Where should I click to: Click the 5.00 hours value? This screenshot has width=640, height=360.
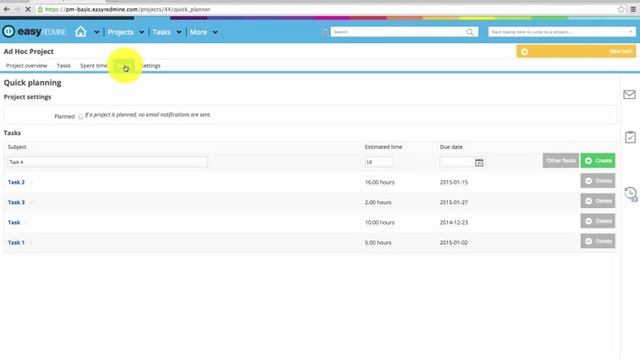pos(378,242)
